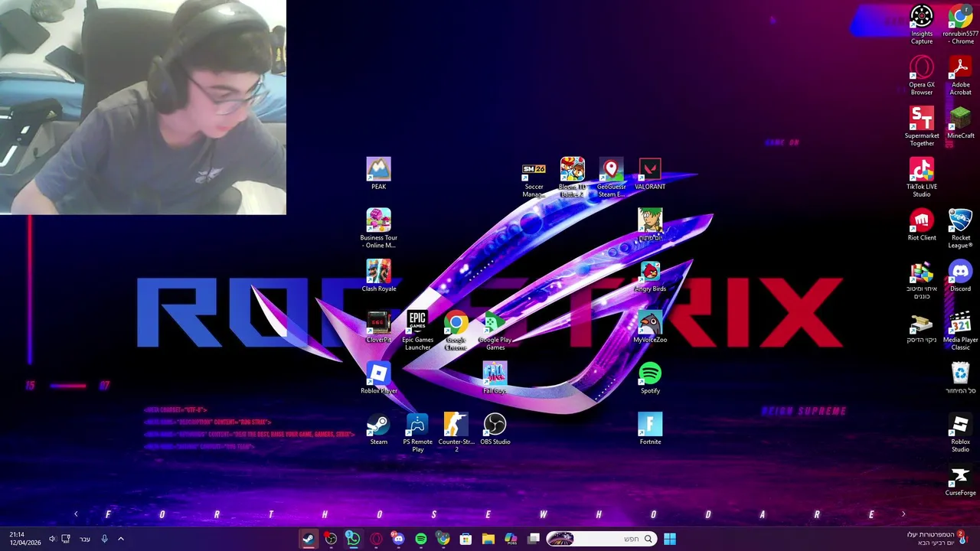Open Chrome from the taskbar
Screen dimensions: 980x551
(443, 539)
